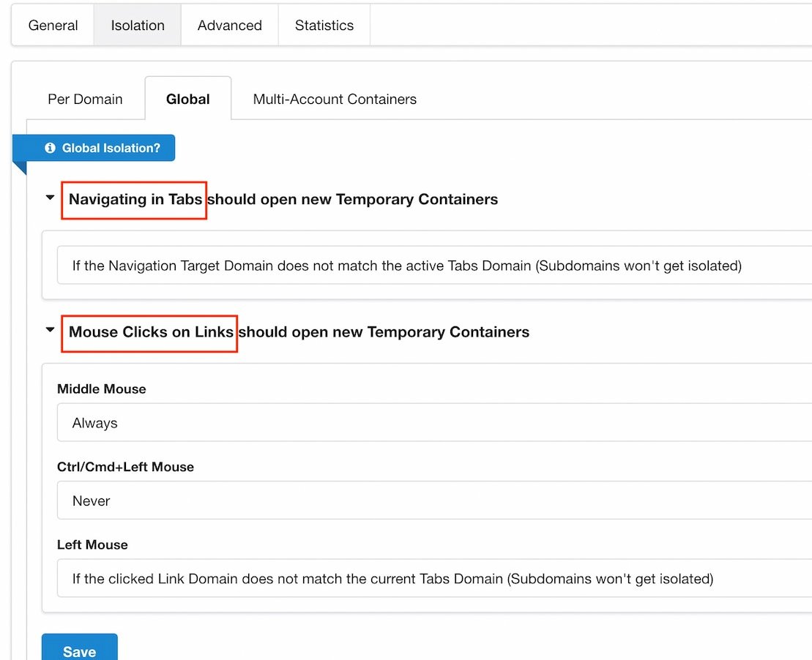The height and width of the screenshot is (660, 812).
Task: Select the Global sub-tab
Action: [188, 100]
